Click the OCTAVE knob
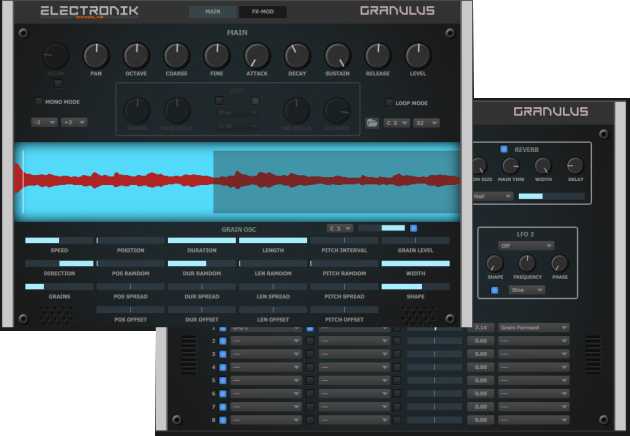 coord(136,56)
